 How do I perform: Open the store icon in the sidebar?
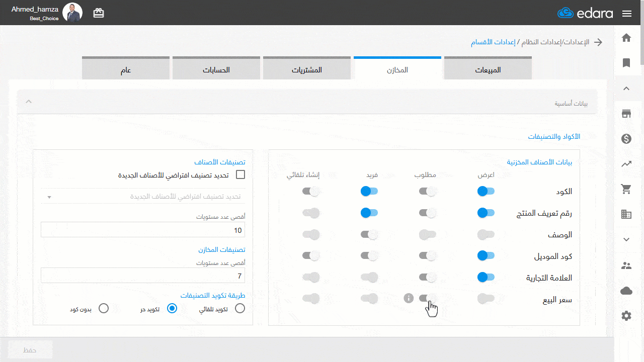(626, 114)
